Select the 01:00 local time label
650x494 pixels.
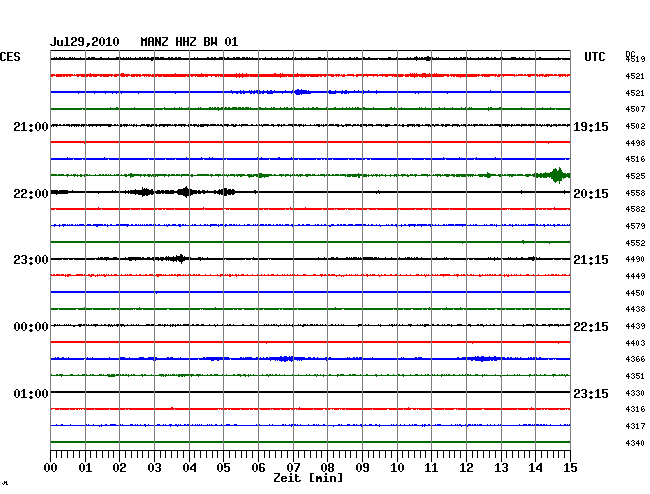tap(30, 393)
